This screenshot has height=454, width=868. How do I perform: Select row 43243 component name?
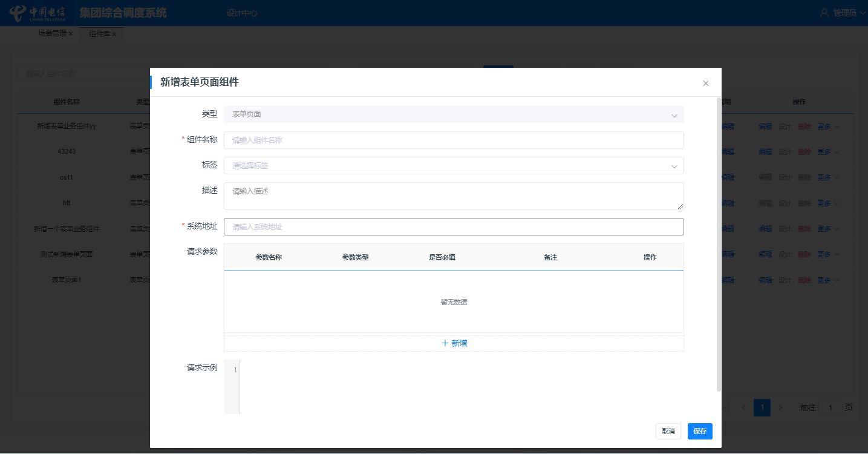pyautogui.click(x=67, y=152)
